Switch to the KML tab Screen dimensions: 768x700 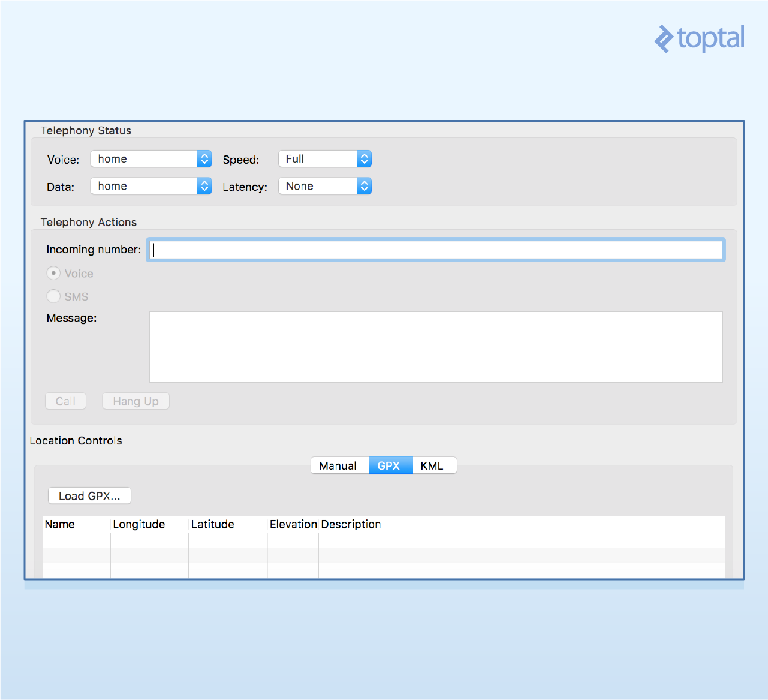pos(434,465)
